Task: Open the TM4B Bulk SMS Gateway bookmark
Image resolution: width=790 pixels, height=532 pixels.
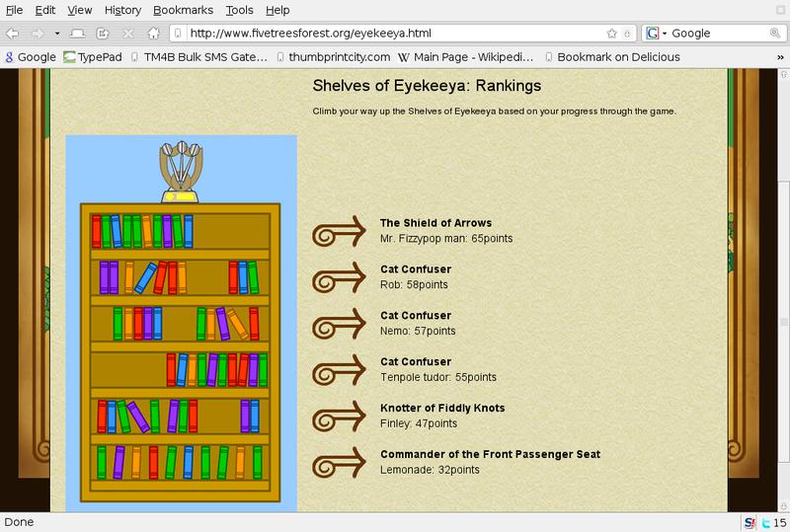Action: tap(199, 57)
